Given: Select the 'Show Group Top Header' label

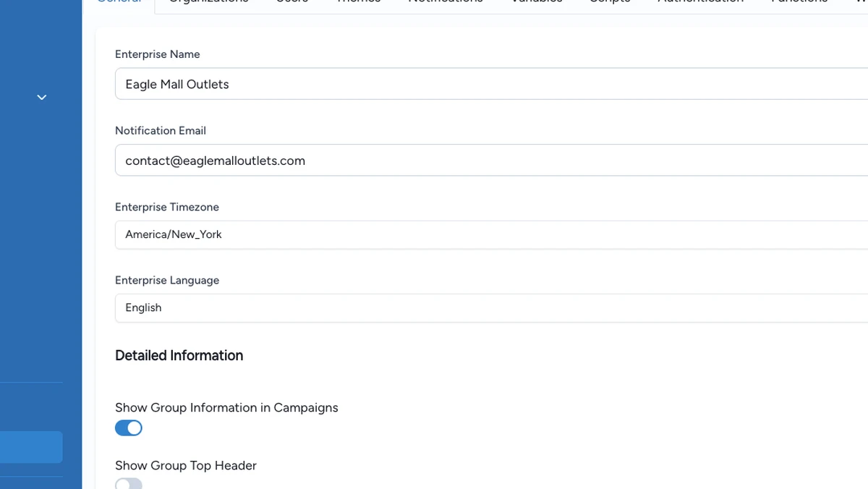Looking at the screenshot, I should 186,466.
